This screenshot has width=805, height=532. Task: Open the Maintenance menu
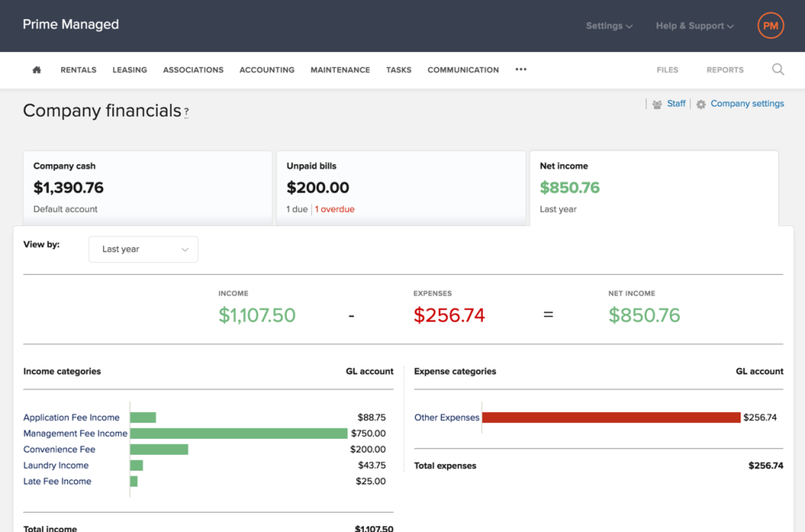pyautogui.click(x=340, y=70)
